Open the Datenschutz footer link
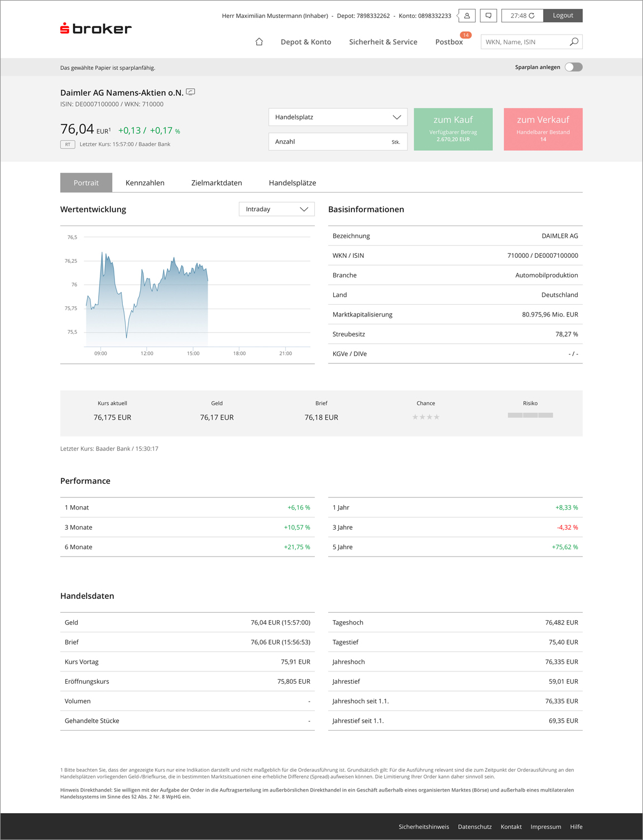 [475, 827]
